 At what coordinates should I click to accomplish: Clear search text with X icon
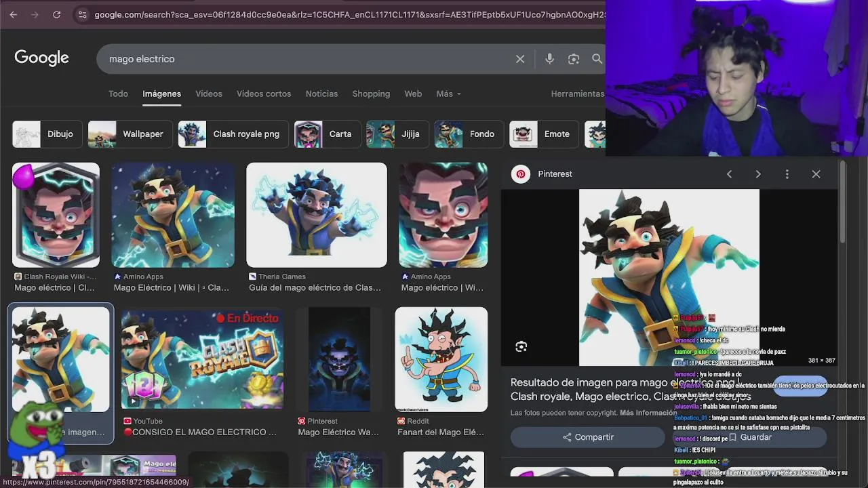(x=520, y=59)
